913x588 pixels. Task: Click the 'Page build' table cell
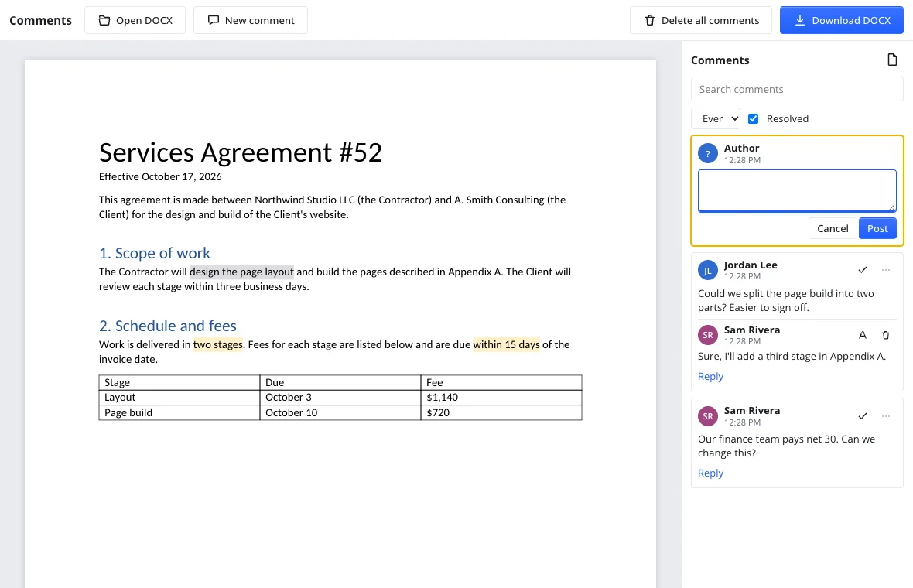click(x=180, y=413)
